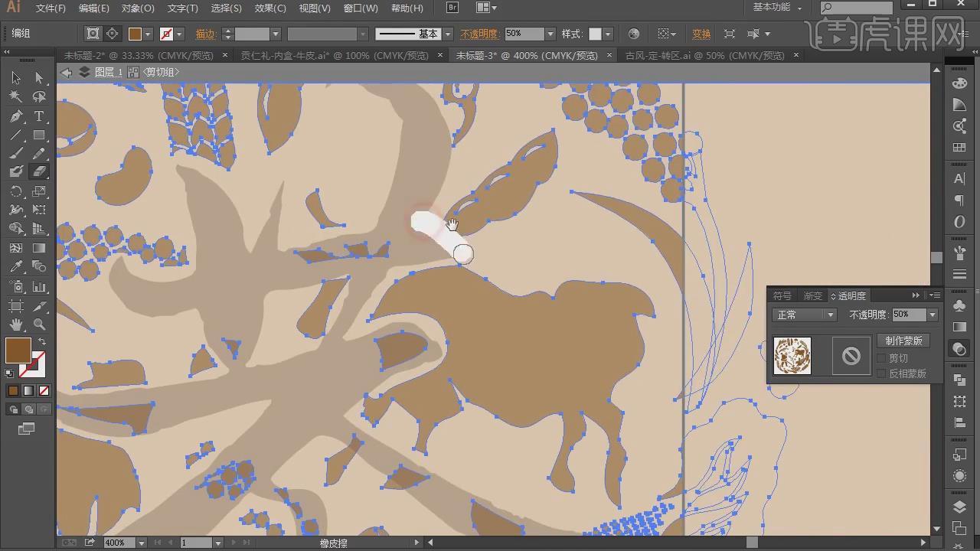Image resolution: width=980 pixels, height=551 pixels.
Task: Open the 效果(C) menu
Action: point(270,8)
